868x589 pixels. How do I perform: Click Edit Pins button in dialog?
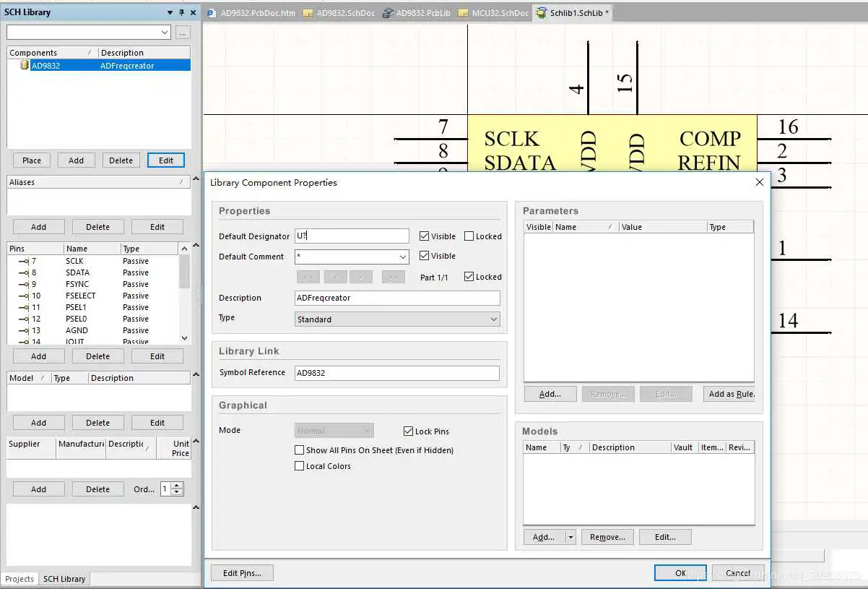pyautogui.click(x=242, y=573)
